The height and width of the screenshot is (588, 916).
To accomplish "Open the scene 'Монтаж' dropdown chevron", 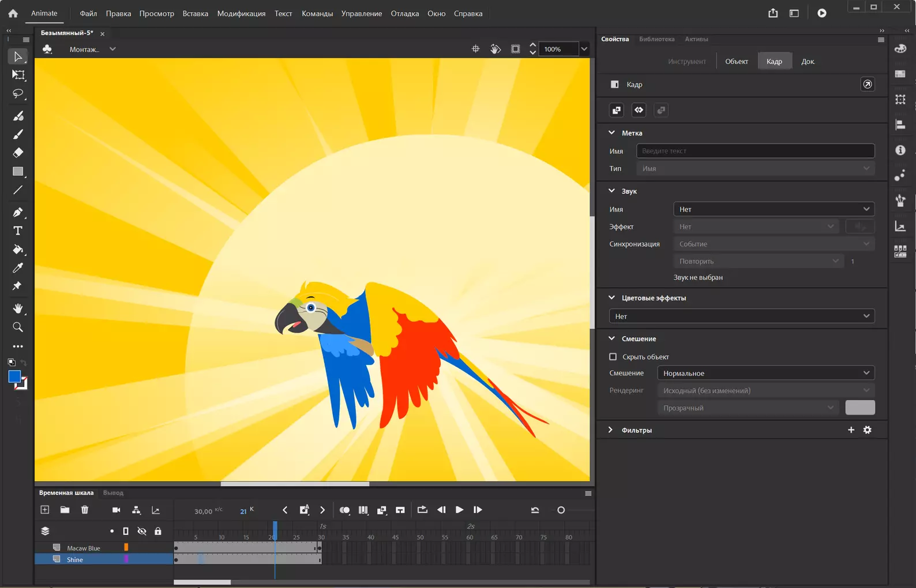I will (112, 49).
